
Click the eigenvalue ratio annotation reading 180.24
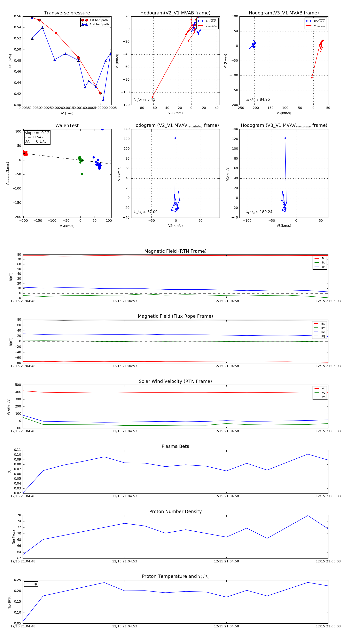259,212
